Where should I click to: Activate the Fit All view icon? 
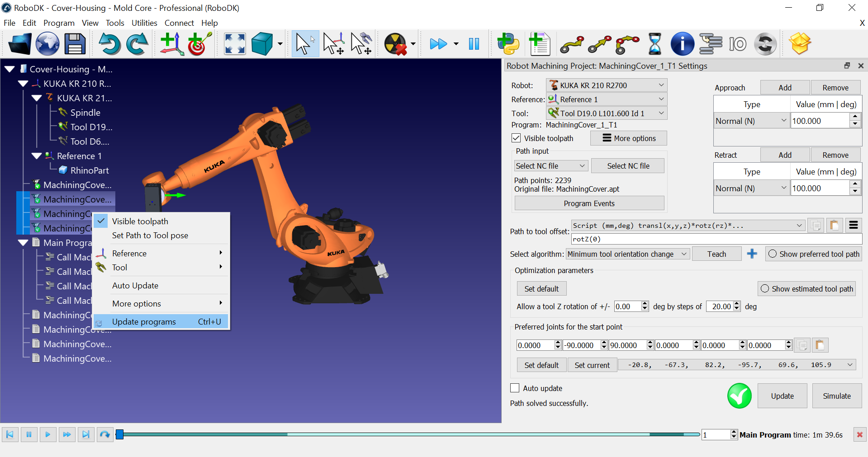coord(234,44)
